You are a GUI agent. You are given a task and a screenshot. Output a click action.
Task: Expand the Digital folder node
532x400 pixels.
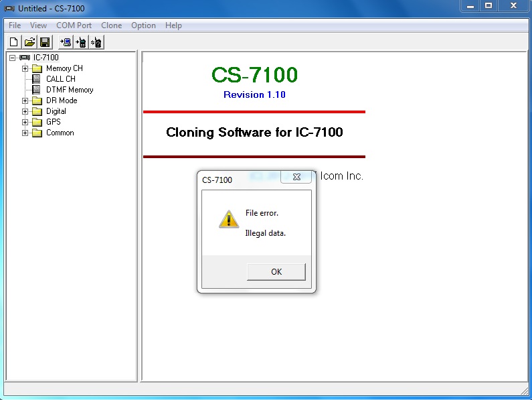click(x=25, y=111)
